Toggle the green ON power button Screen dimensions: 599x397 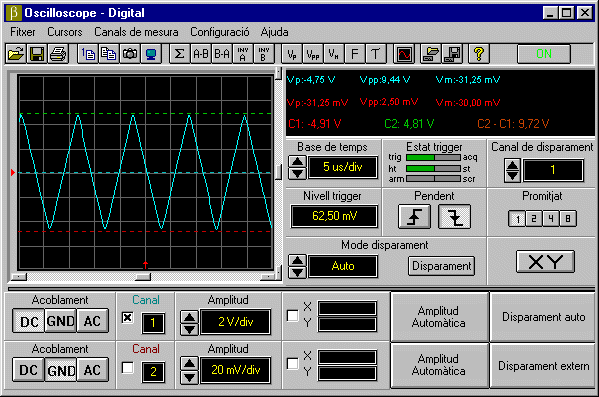pyautogui.click(x=544, y=54)
